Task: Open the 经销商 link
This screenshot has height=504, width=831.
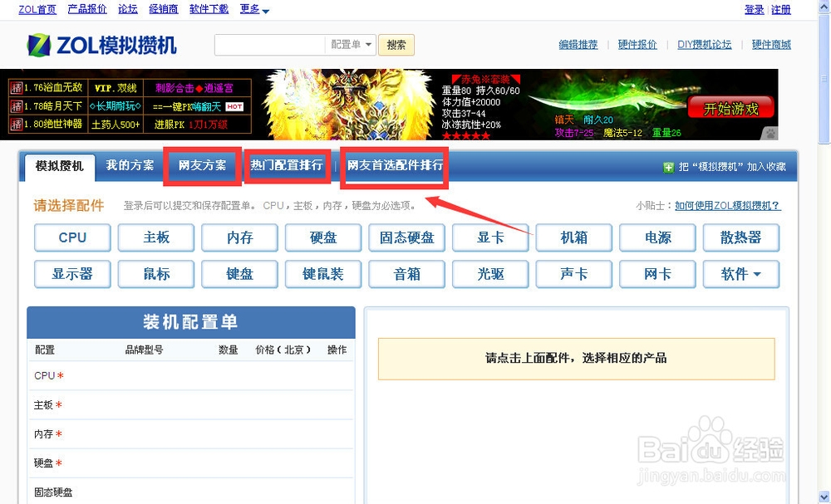Action: [163, 9]
